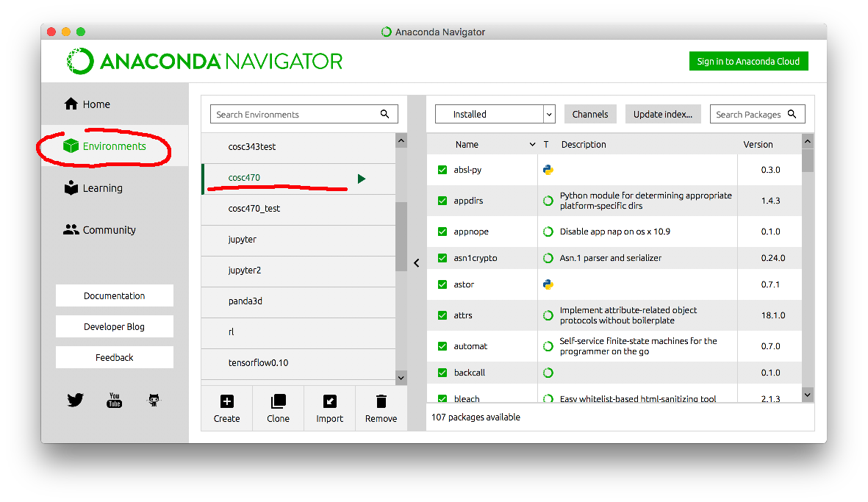Toggle the automat package checkbox
Screen dimensions: 868x502
442,346
